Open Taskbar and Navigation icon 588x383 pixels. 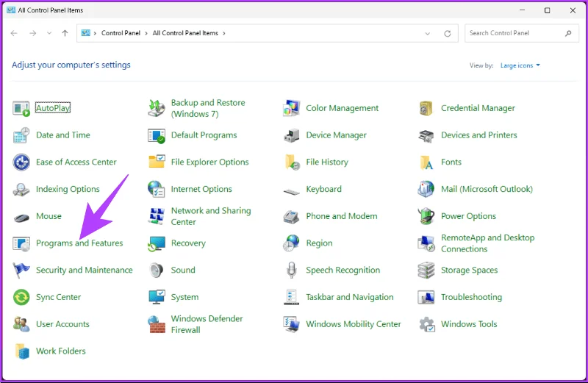click(291, 298)
